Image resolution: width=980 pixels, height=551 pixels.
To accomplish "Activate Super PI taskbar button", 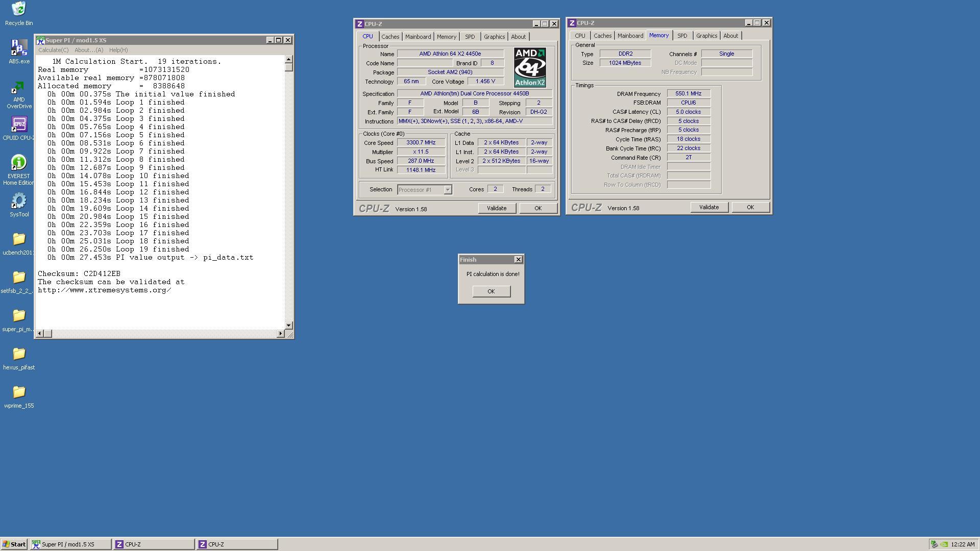I will (x=70, y=544).
